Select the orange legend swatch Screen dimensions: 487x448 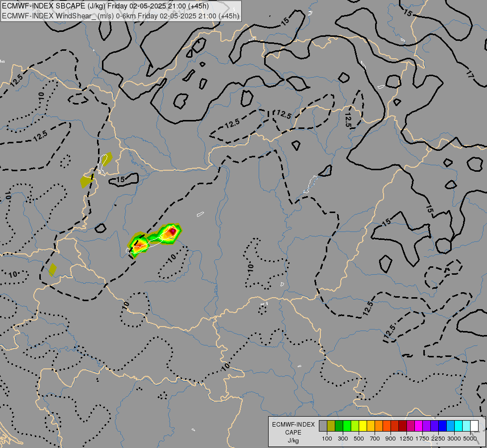point(379,426)
